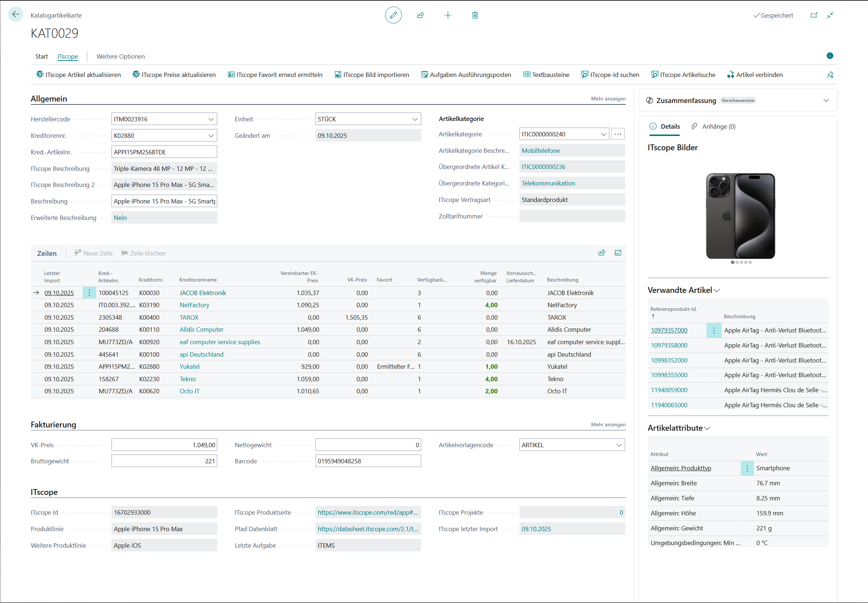Click the info circle icon
Screen dimensions: 868x603
coord(830,56)
